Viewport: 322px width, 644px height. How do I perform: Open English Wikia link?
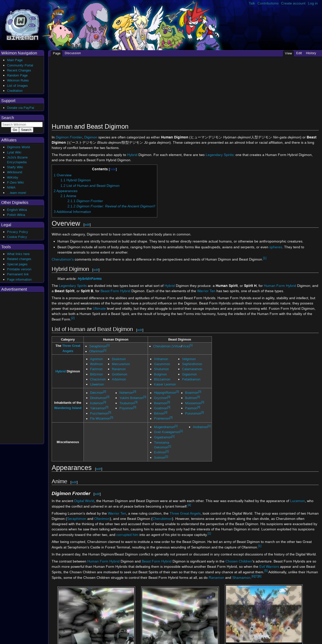(x=17, y=210)
